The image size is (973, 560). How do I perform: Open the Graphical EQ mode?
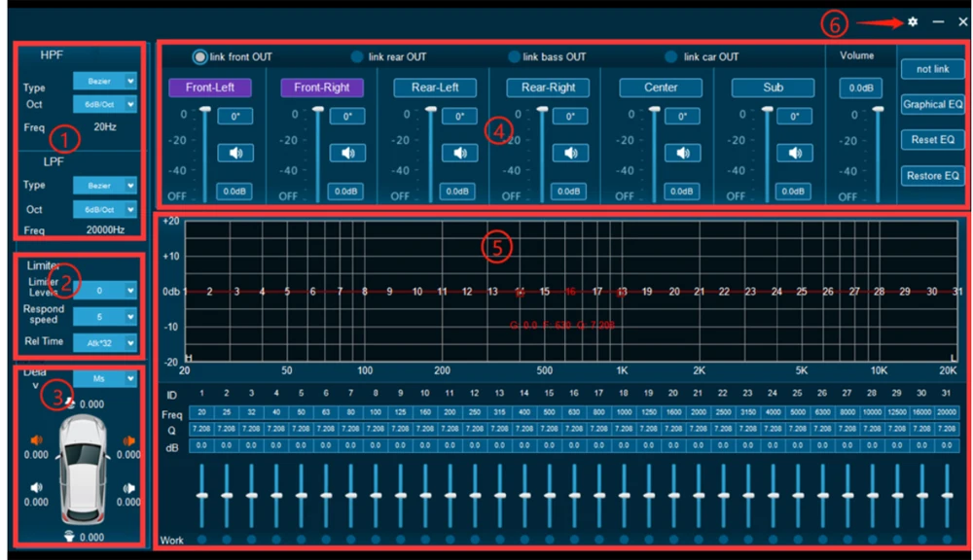point(933,104)
